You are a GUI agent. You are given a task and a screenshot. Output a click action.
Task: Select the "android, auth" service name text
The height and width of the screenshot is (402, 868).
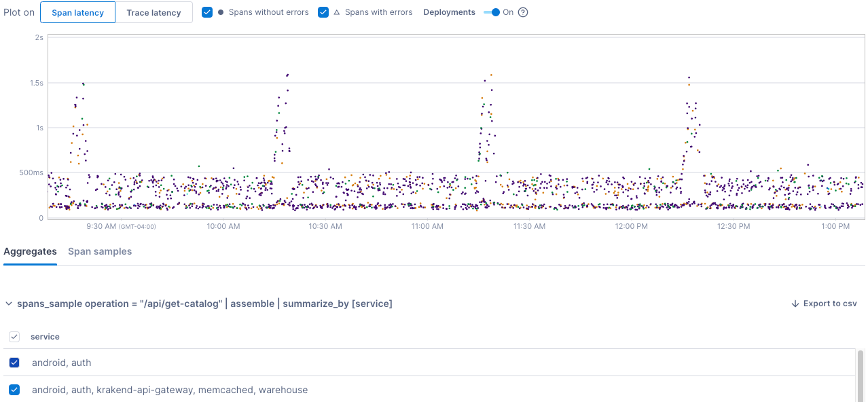coord(61,363)
